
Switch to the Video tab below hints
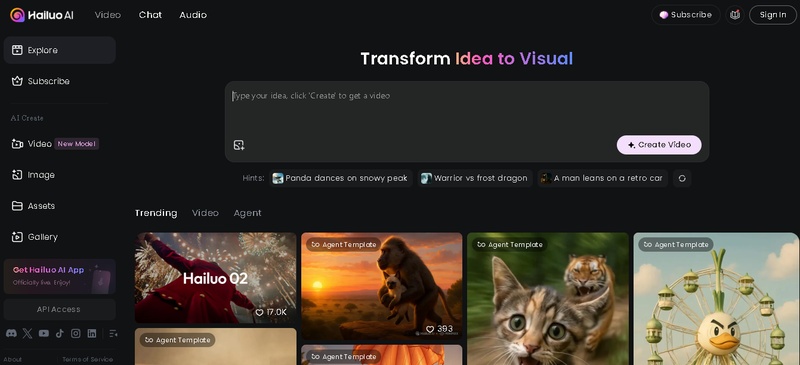tap(205, 213)
